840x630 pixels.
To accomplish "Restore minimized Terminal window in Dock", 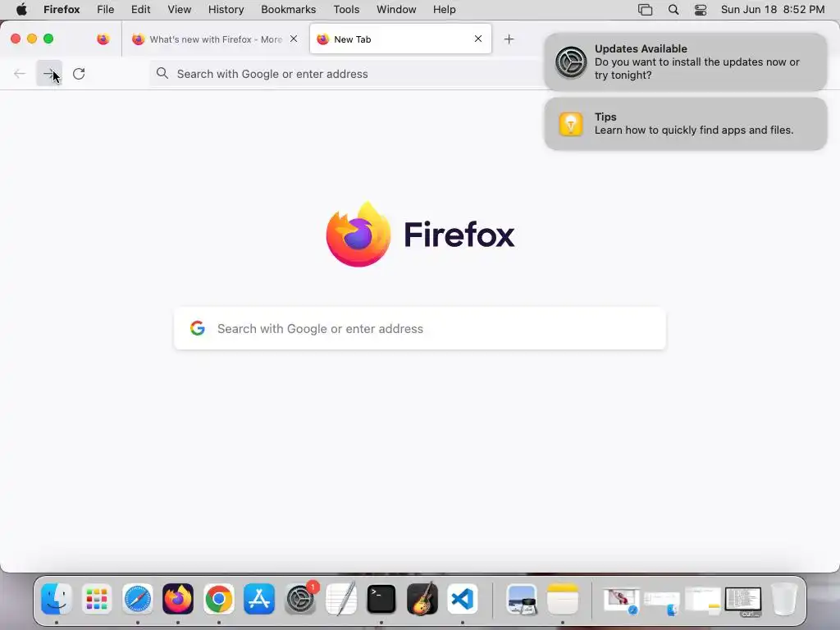I will (x=743, y=601).
